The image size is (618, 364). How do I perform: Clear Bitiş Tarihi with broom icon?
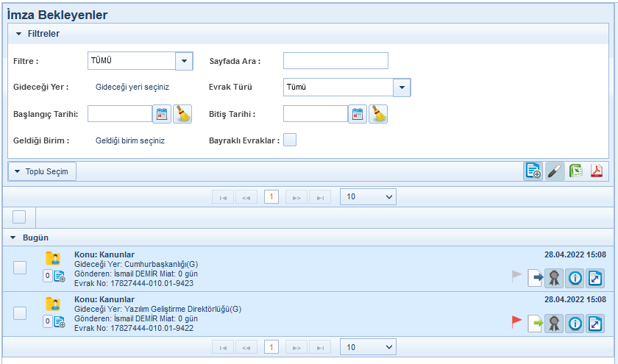(x=378, y=114)
